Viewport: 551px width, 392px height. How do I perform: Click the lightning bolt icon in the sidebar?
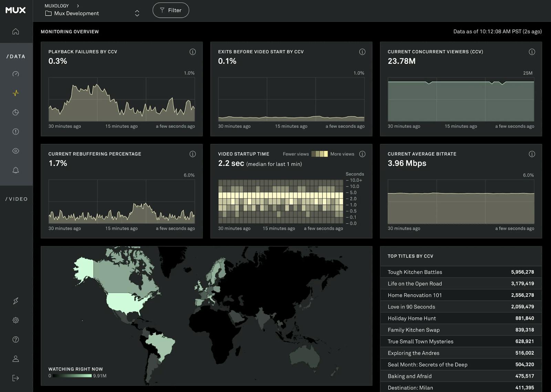coord(15,301)
